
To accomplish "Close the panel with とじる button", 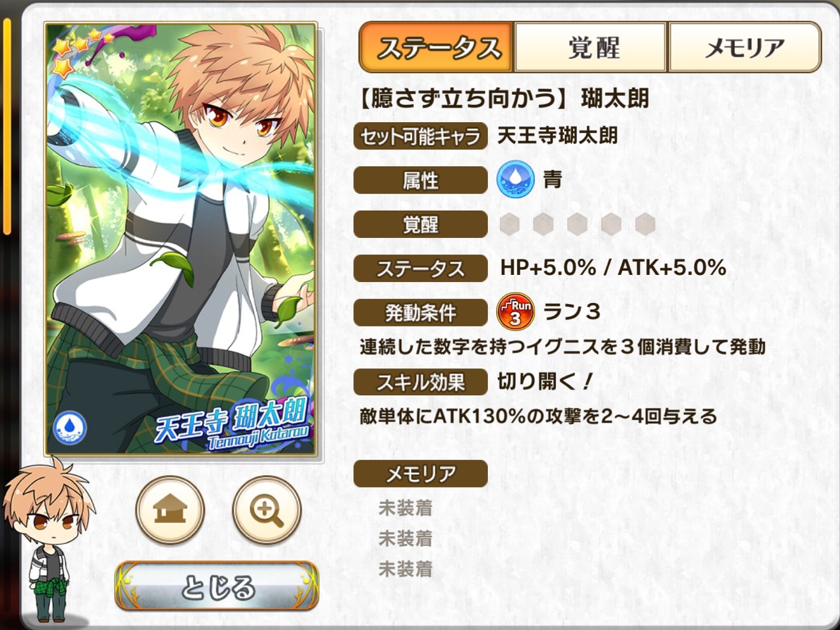I will 217,586.
